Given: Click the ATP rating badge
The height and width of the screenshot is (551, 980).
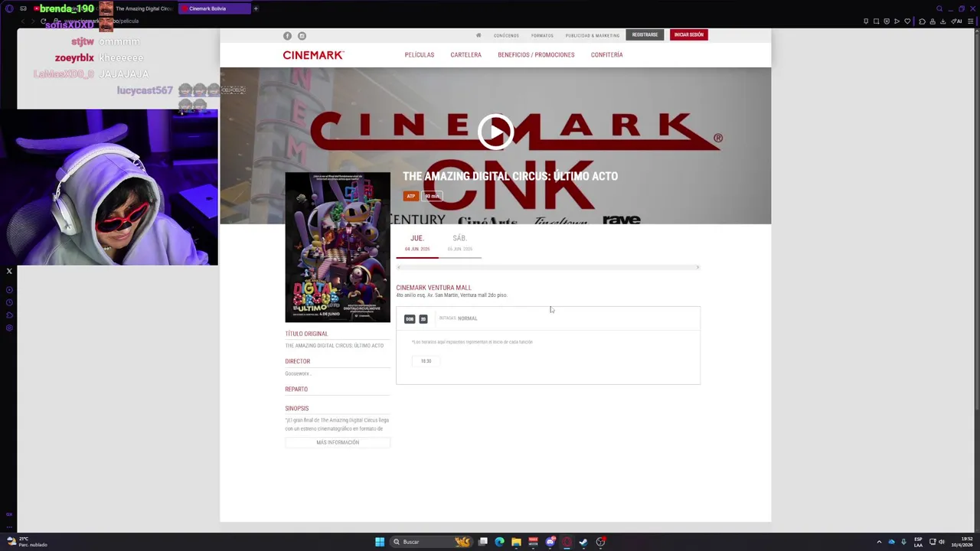Looking at the screenshot, I should click(411, 196).
